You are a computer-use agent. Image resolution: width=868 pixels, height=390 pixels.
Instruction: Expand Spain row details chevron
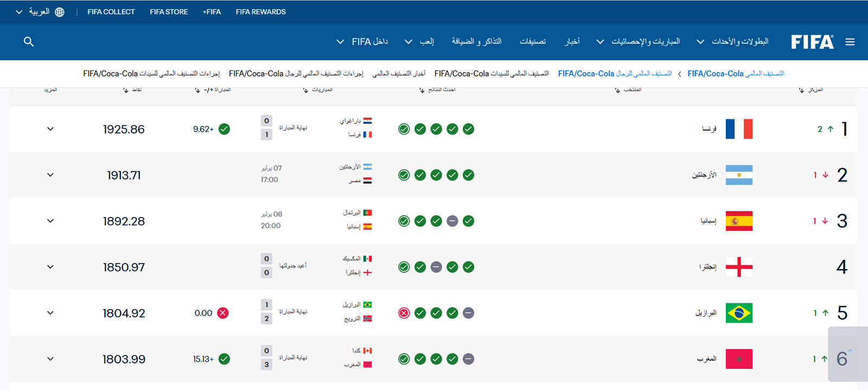(50, 221)
